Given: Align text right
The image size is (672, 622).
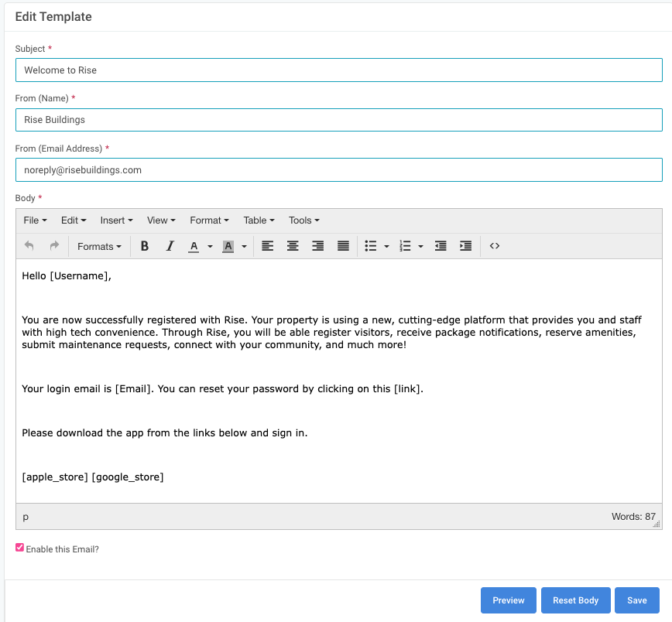Looking at the screenshot, I should click(x=317, y=246).
